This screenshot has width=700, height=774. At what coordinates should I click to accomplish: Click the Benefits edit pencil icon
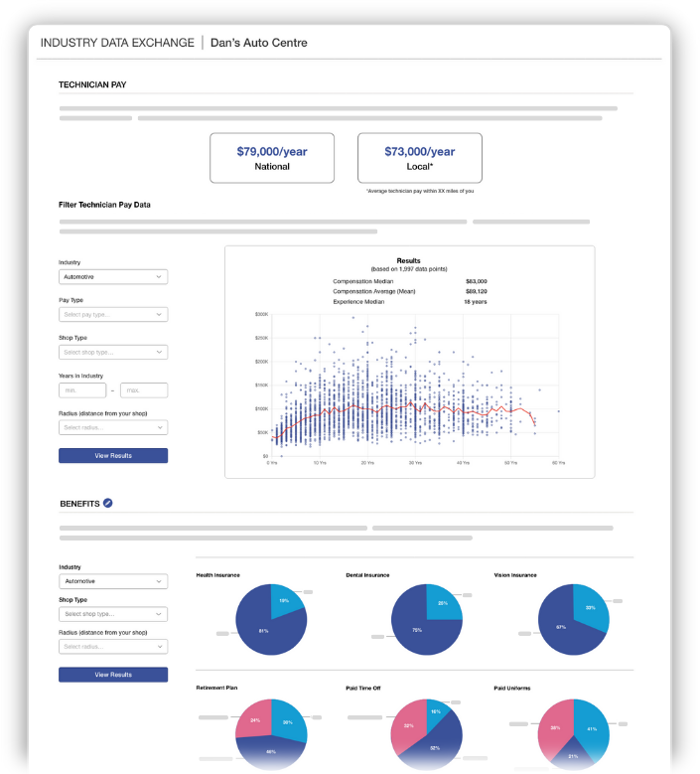(107, 503)
